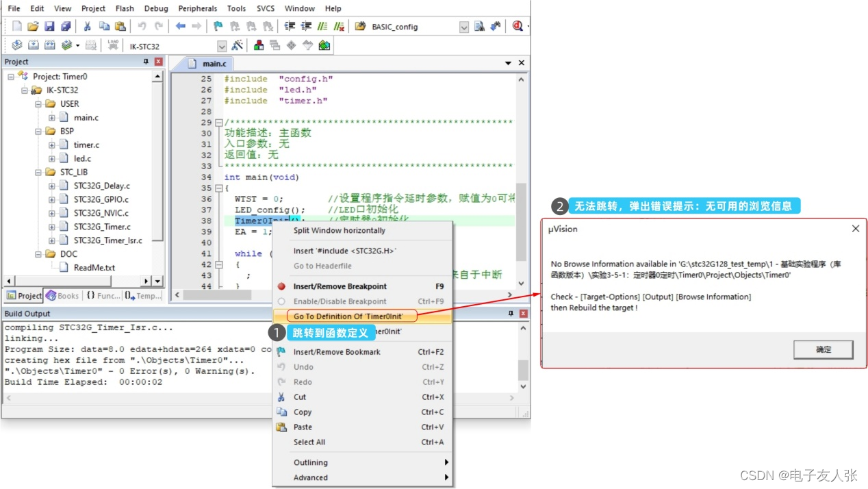Screen dimensions: 868x489
Task: Click the Unindent selected lines icon
Action: (x=306, y=26)
